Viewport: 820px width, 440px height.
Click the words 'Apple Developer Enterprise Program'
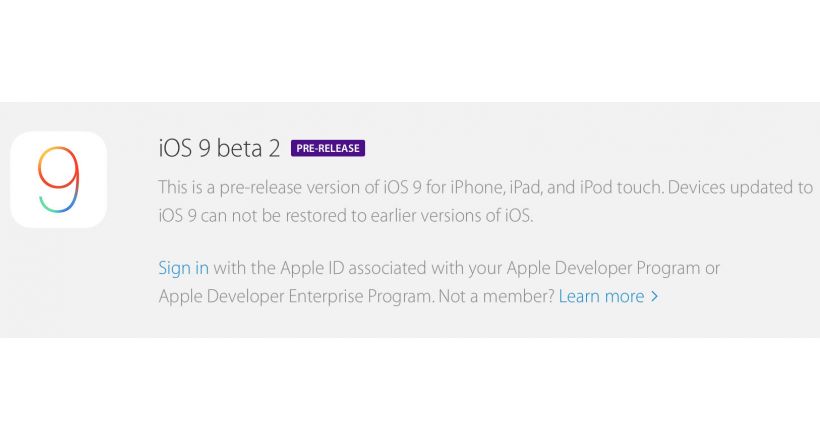point(295,296)
